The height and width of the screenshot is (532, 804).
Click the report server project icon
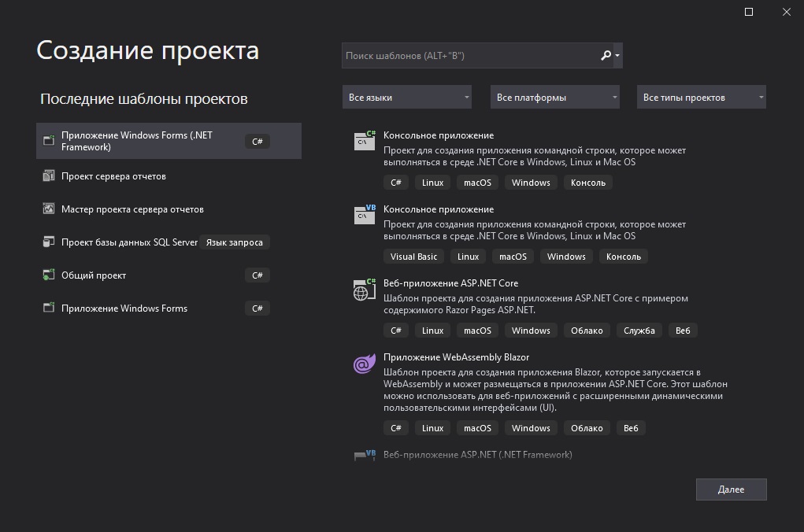coord(49,175)
